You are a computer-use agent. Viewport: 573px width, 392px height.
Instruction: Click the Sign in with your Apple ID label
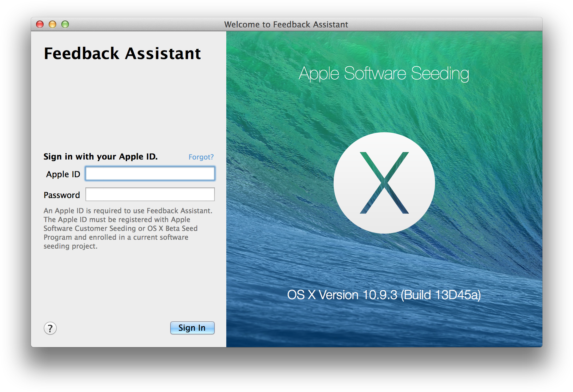pos(101,157)
